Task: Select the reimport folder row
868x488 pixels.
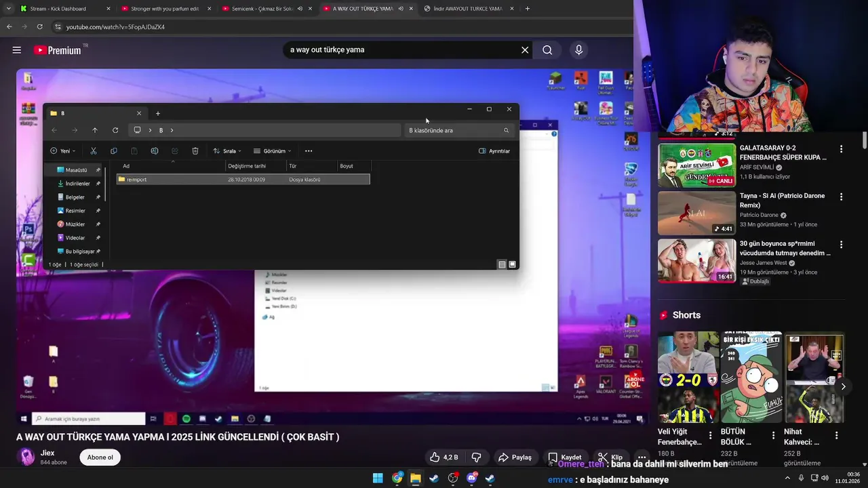Action: 243,180
